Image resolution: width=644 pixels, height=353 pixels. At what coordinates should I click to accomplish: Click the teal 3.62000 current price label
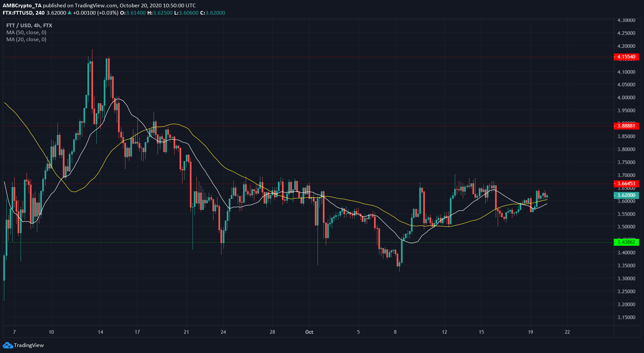point(626,195)
